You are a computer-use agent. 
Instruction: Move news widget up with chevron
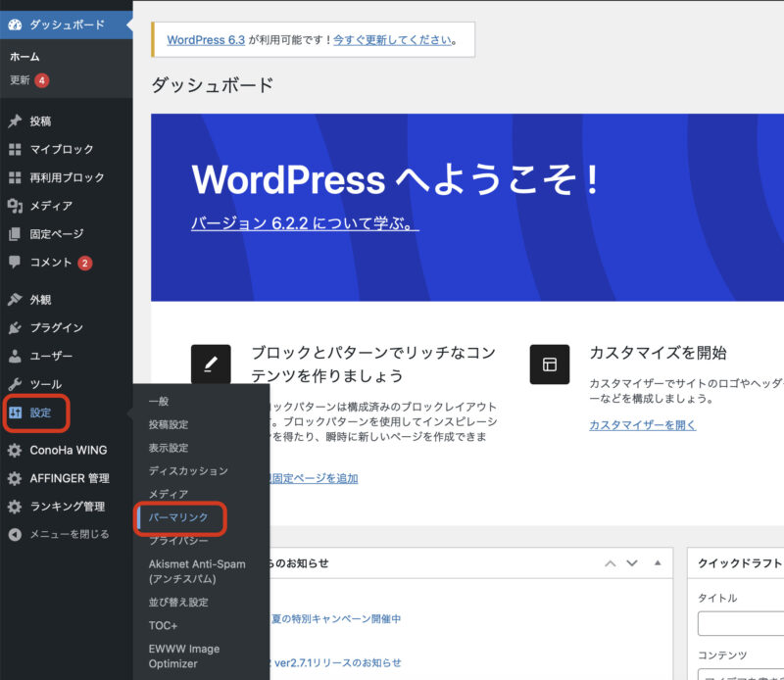point(610,563)
